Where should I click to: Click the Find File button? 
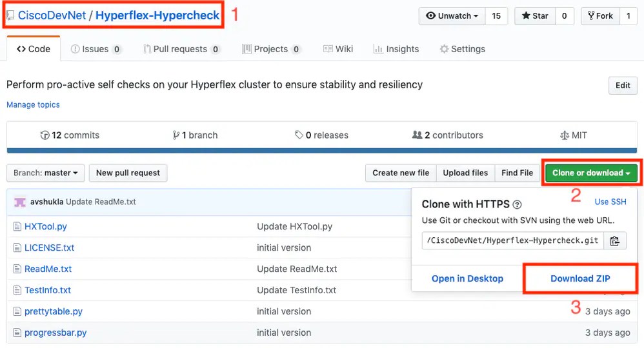pyautogui.click(x=517, y=173)
